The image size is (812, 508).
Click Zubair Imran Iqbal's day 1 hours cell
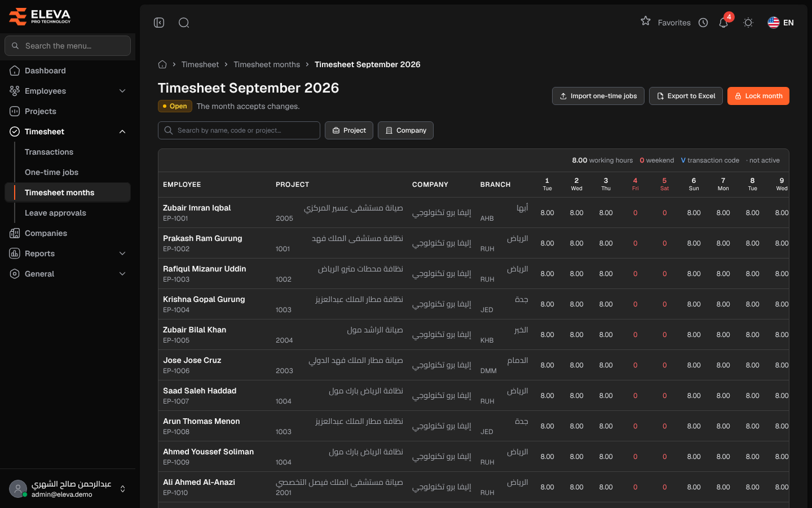click(547, 213)
